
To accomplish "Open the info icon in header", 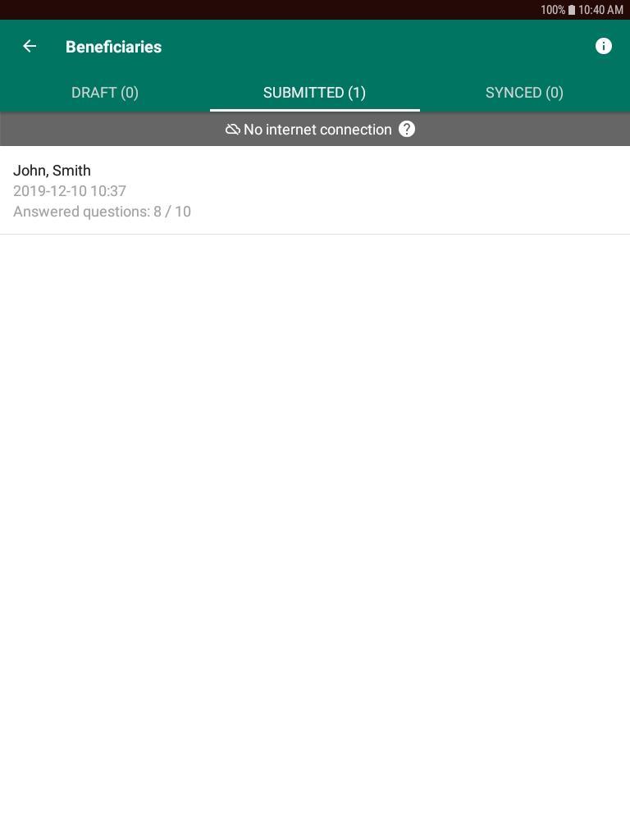I will pyautogui.click(x=603, y=46).
